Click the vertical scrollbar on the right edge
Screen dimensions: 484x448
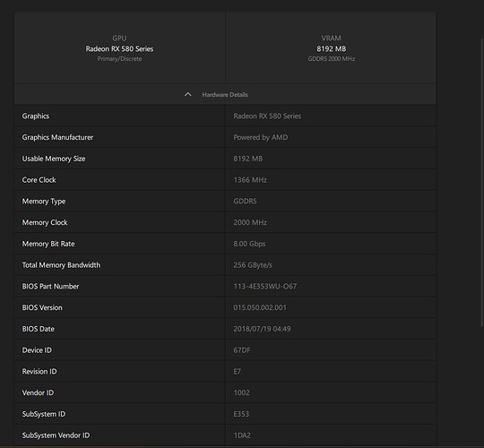click(x=482, y=182)
